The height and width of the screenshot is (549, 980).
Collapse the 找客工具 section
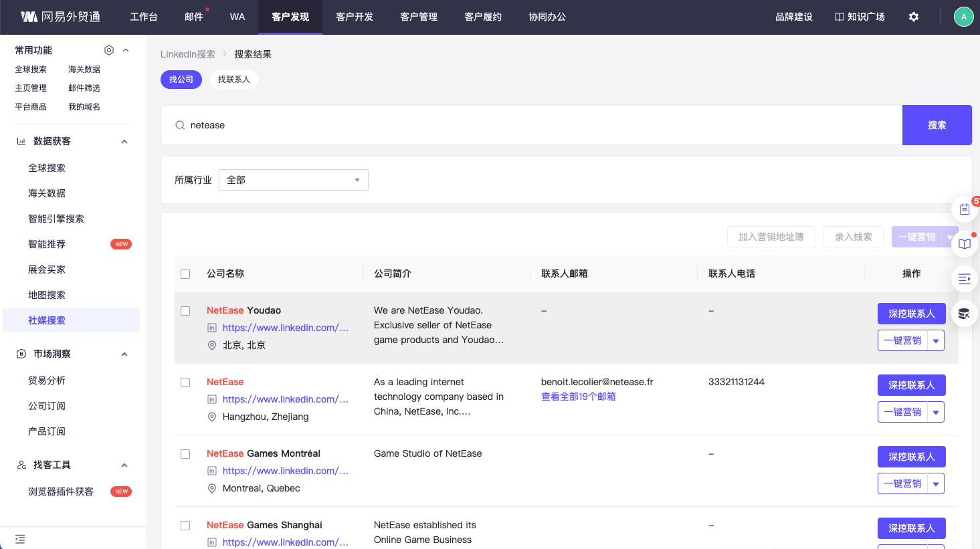click(x=124, y=465)
